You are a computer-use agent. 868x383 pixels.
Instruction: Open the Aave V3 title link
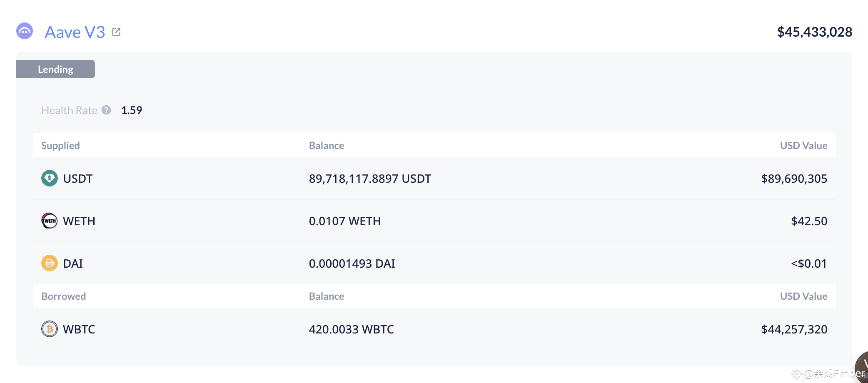(x=75, y=32)
